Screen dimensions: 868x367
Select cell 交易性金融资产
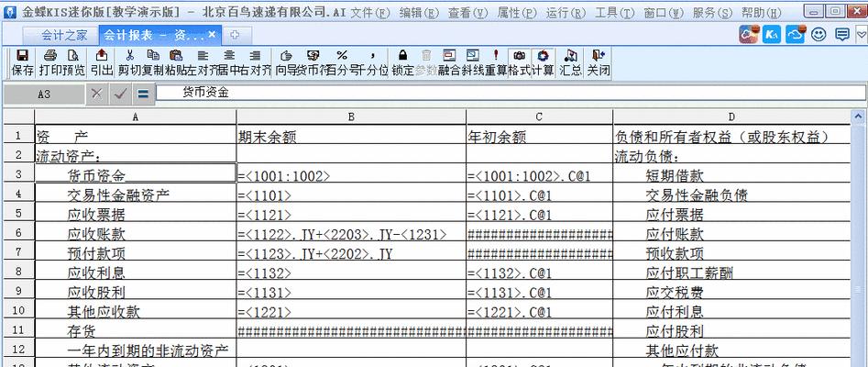tap(136, 194)
